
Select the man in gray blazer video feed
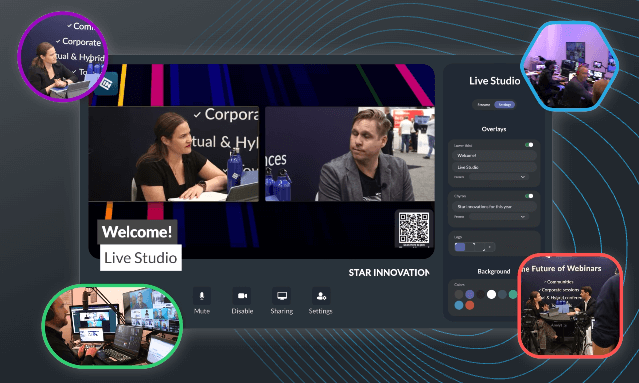pyautogui.click(x=350, y=154)
